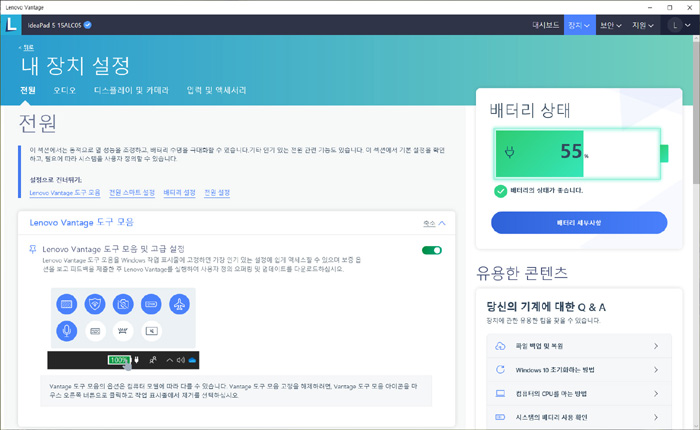700x430 pixels.
Task: Open the account dropdown chevron next to avatar
Action: (x=688, y=25)
